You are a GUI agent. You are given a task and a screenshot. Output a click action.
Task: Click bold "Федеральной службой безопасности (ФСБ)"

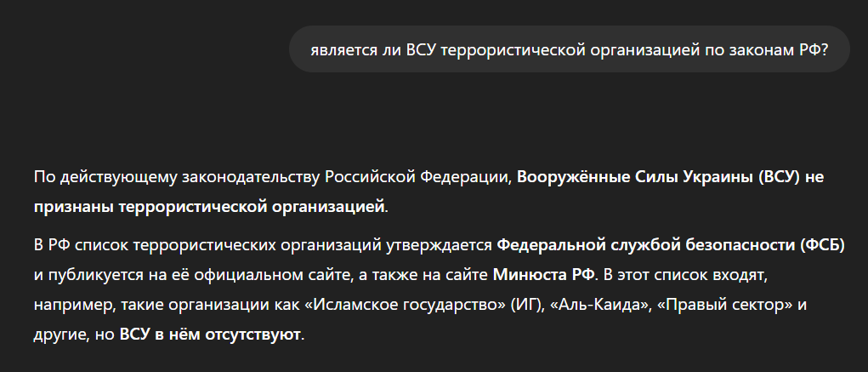coord(671,246)
